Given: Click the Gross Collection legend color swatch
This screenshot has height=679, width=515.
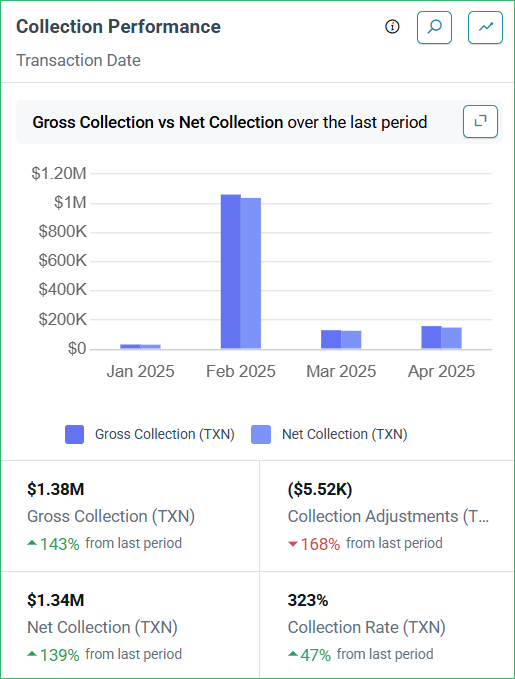Looking at the screenshot, I should [74, 434].
